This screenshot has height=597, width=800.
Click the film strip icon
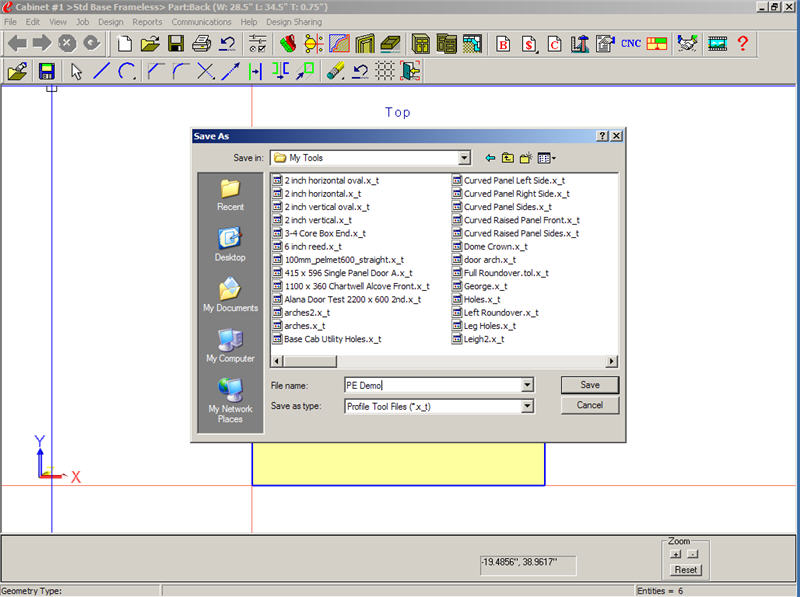(717, 43)
